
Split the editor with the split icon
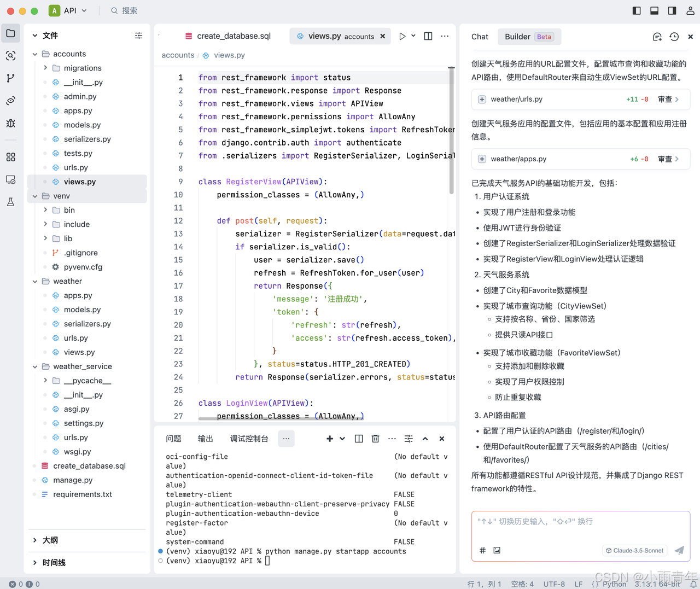[428, 36]
